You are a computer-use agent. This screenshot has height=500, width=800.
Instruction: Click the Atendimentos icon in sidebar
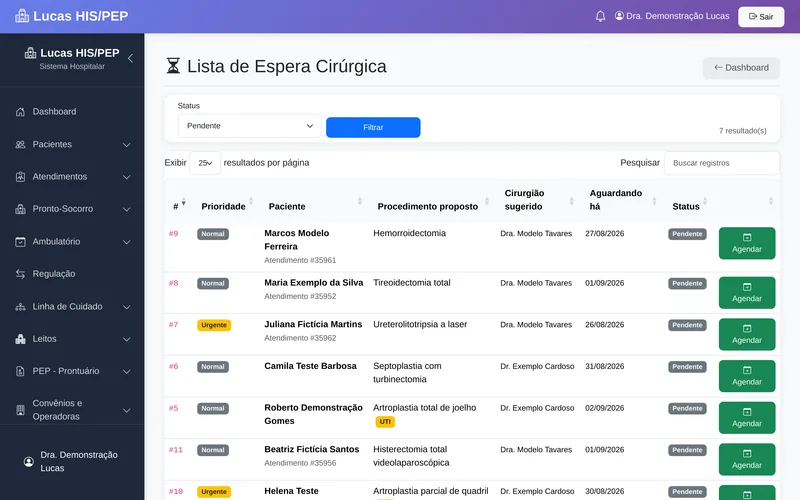[20, 177]
